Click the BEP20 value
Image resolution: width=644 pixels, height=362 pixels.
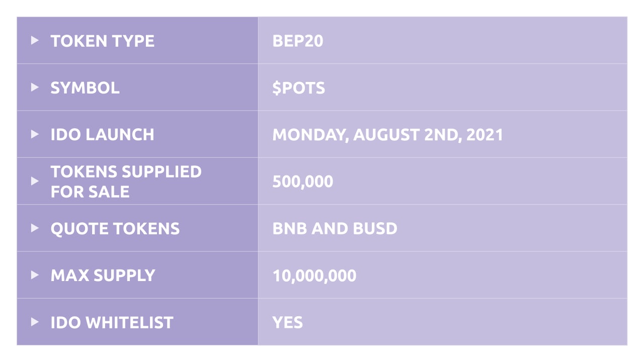(x=297, y=41)
